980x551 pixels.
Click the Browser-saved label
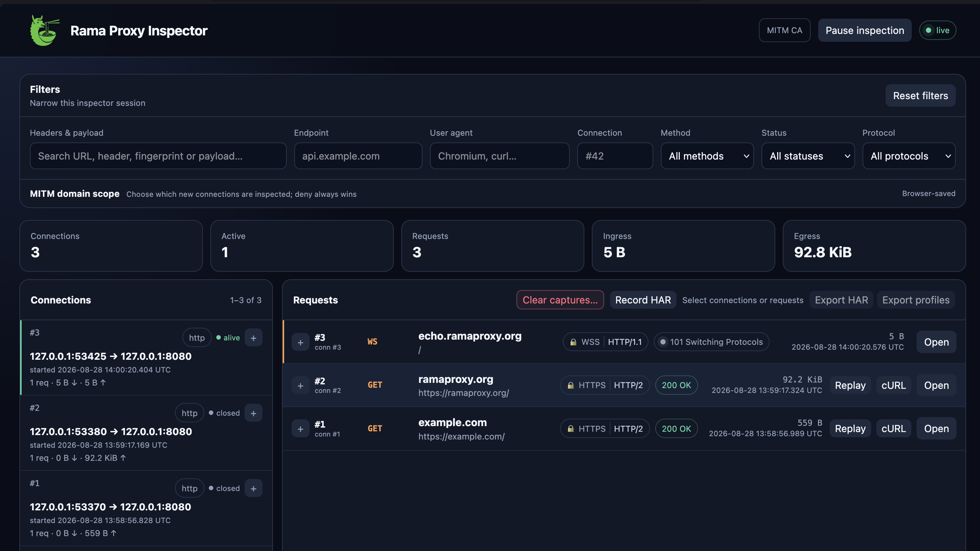pyautogui.click(x=928, y=193)
